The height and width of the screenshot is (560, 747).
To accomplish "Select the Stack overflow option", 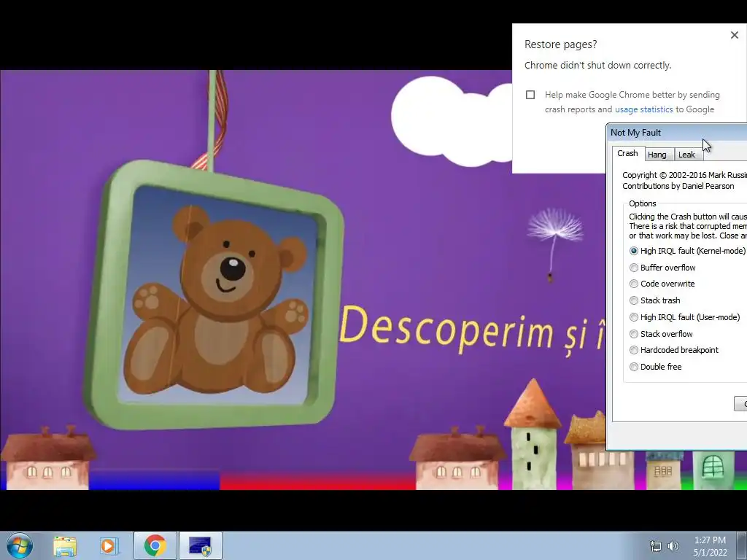I will click(661, 334).
